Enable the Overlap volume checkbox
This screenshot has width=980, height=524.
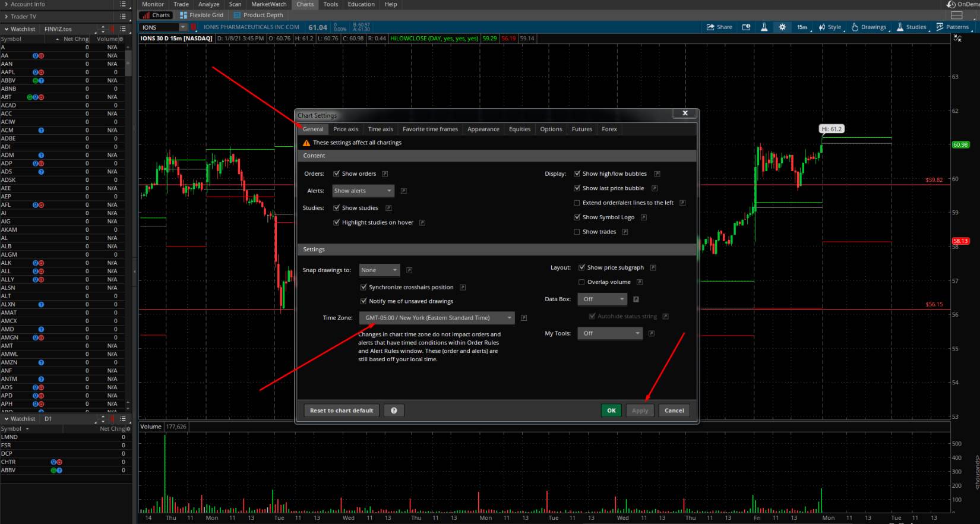581,282
